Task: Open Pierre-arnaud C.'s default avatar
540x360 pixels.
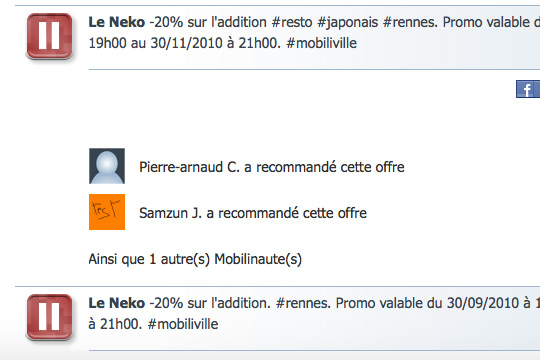Action: point(107,166)
